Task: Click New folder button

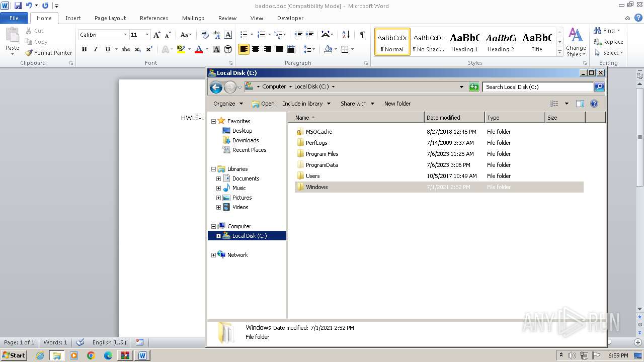Action: 397,104
